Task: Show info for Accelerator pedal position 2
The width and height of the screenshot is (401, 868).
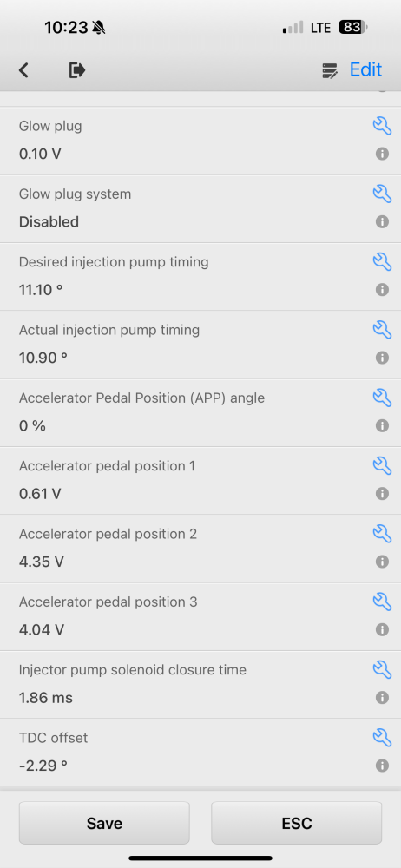Action: point(382,562)
